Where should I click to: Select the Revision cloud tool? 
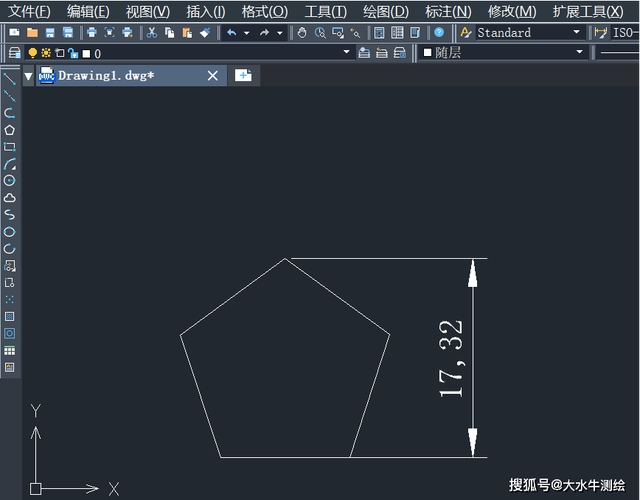[9, 198]
